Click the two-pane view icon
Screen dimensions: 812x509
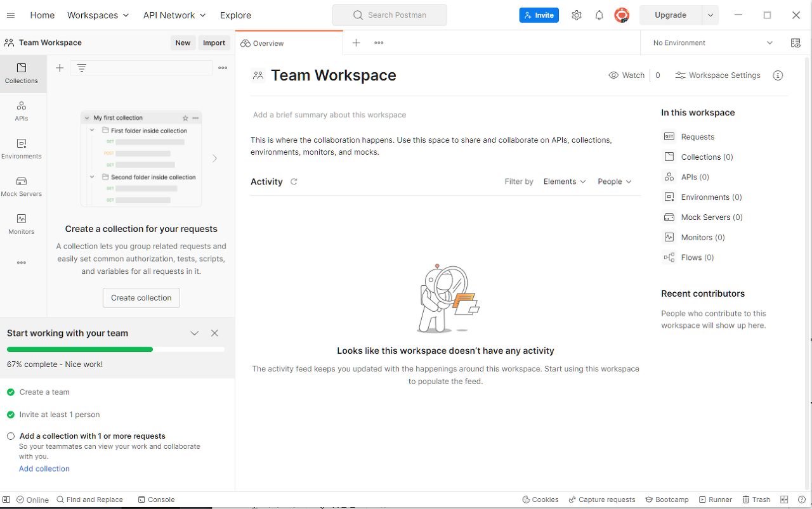[x=784, y=499]
